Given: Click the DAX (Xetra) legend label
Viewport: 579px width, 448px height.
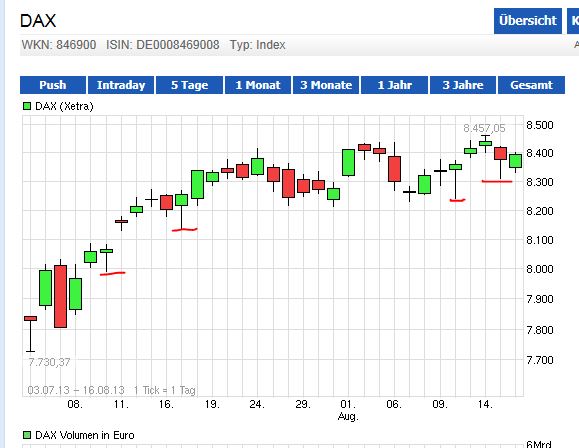Looking at the screenshot, I should click(64, 106).
